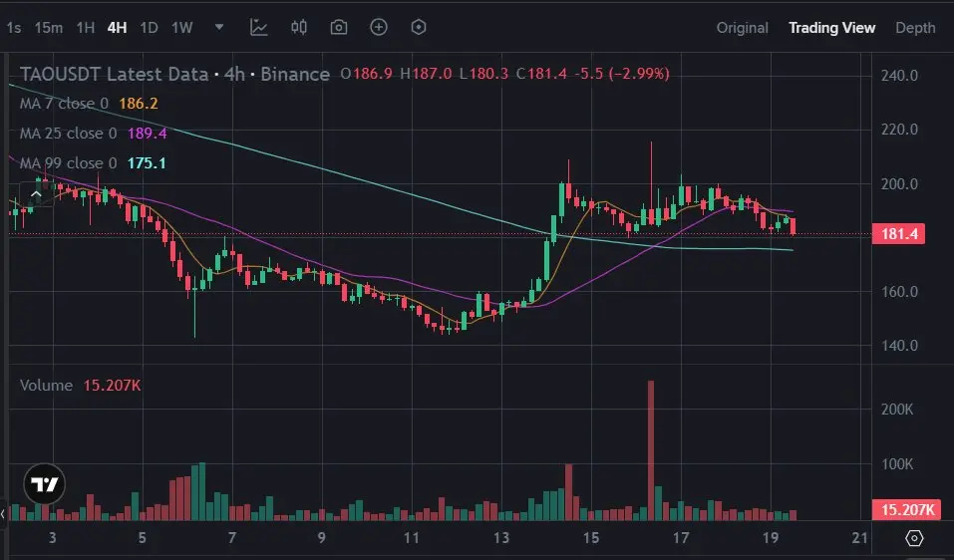Collapse indicator legend with chevron button

point(36,194)
